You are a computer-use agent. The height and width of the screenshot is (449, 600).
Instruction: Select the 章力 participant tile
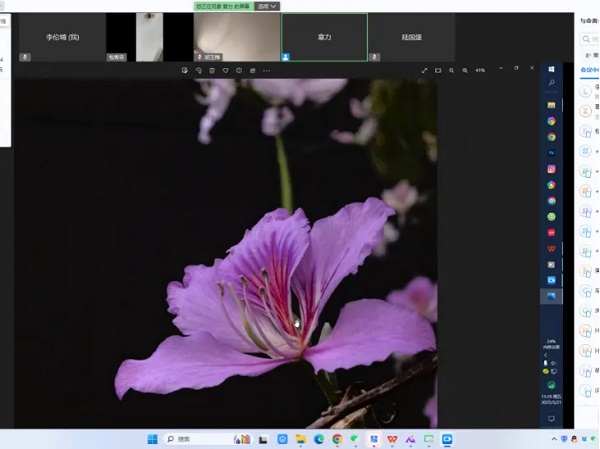pyautogui.click(x=324, y=37)
